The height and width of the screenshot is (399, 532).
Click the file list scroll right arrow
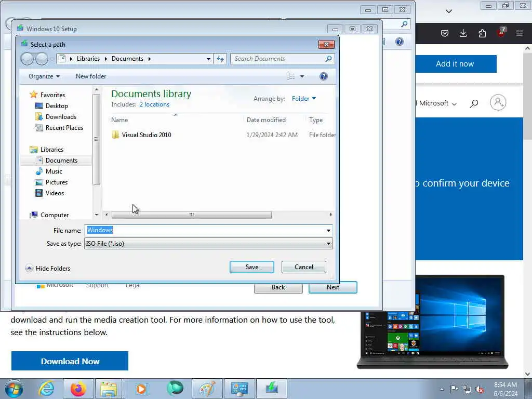coord(331,215)
